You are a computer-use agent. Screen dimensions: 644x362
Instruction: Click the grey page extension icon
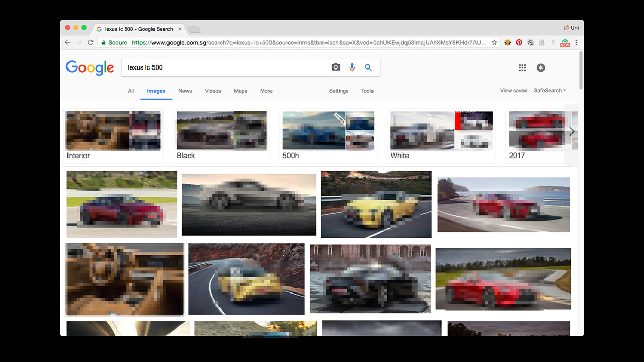(x=542, y=42)
